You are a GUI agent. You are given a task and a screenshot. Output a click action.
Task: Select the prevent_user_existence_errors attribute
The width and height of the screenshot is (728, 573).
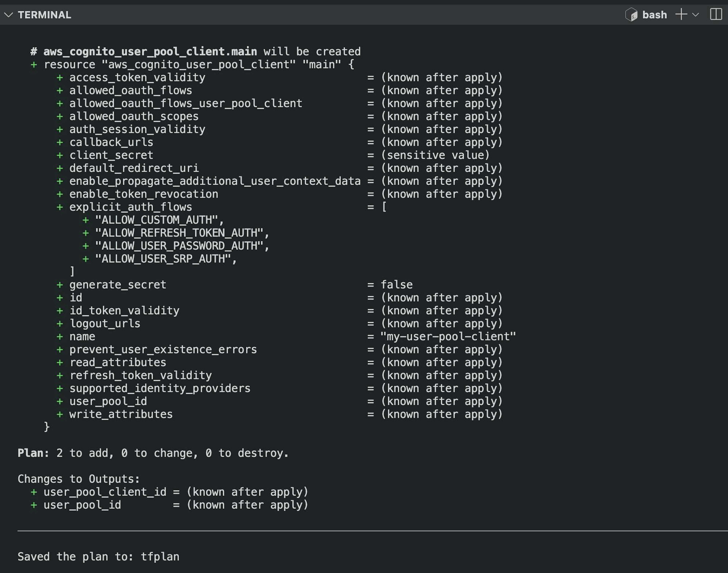(x=163, y=350)
